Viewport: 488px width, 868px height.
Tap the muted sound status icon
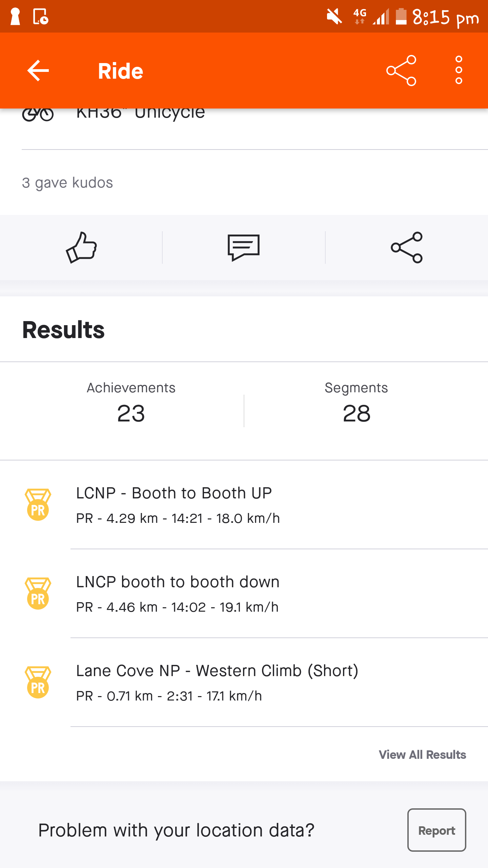tap(334, 16)
